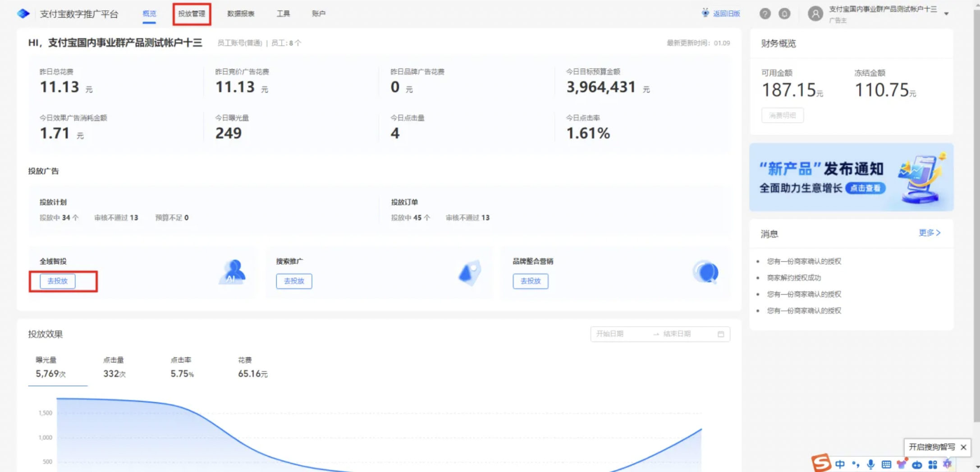Image resolution: width=980 pixels, height=472 pixels.
Task: Click the 投放中 45 个 order count
Action: pos(410,217)
